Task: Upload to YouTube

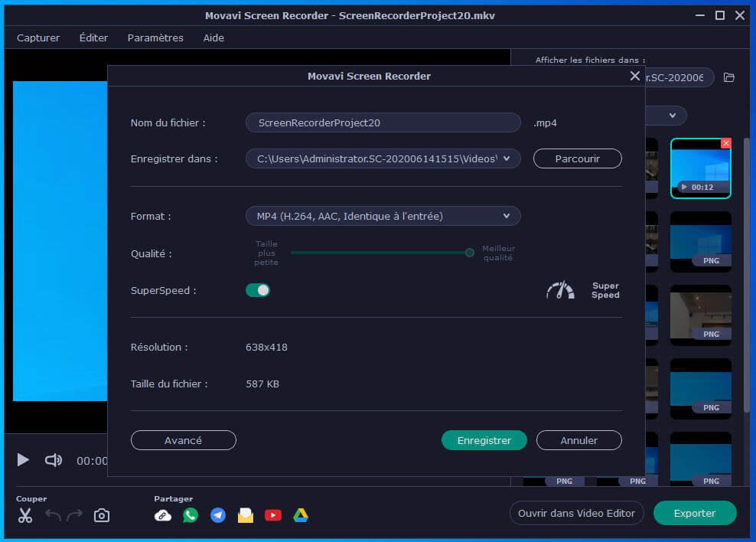Action: [x=273, y=515]
